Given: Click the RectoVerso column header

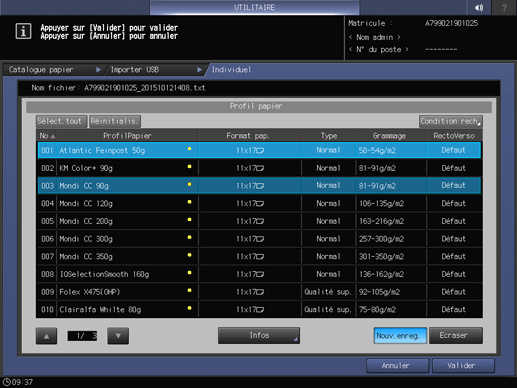Looking at the screenshot, I should pyautogui.click(x=454, y=136).
